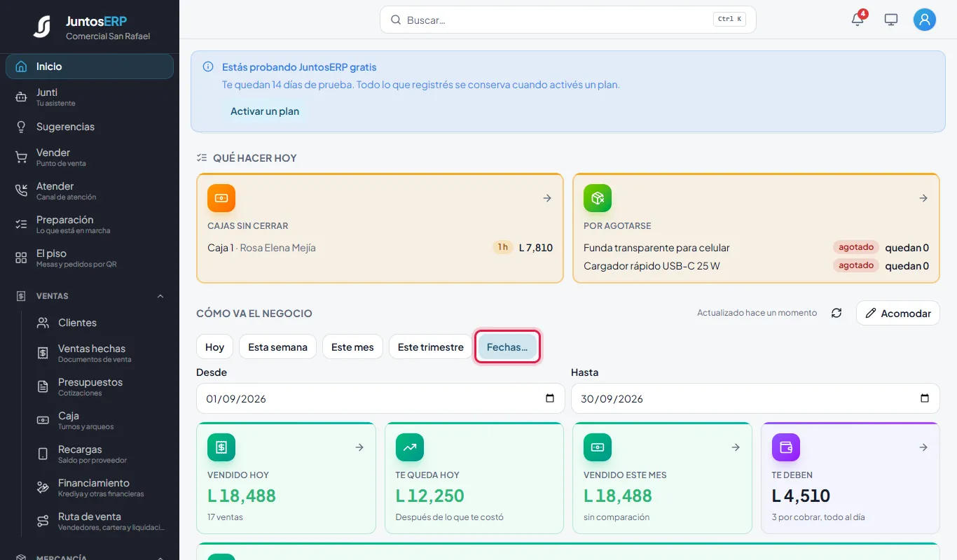This screenshot has width=957, height=560.
Task: Click the Vendido hoy arrow
Action: click(359, 447)
